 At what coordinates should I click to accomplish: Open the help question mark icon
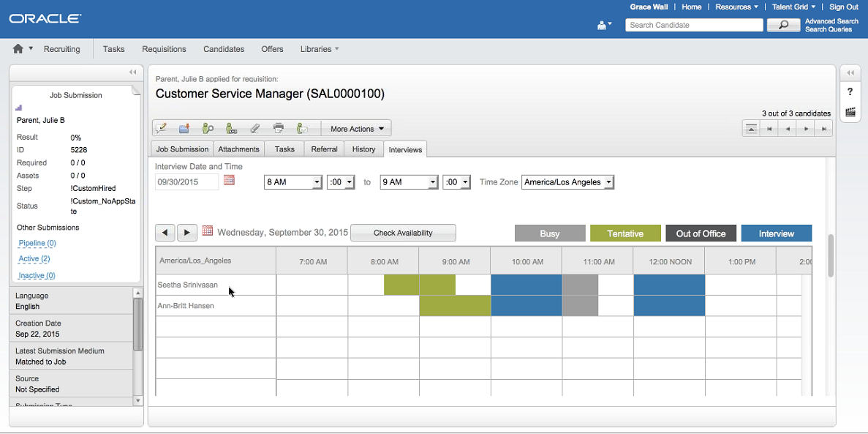pos(850,91)
